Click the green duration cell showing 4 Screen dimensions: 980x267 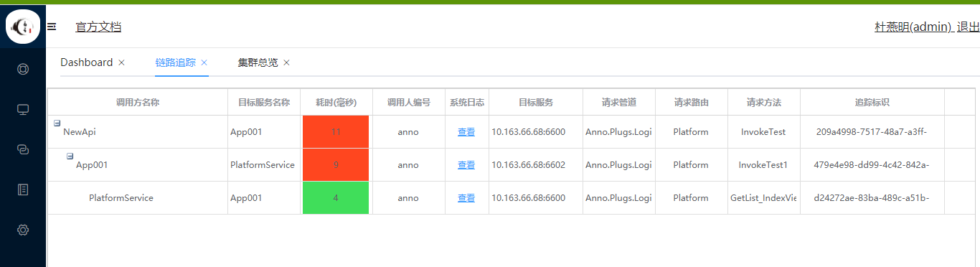pyautogui.click(x=336, y=198)
